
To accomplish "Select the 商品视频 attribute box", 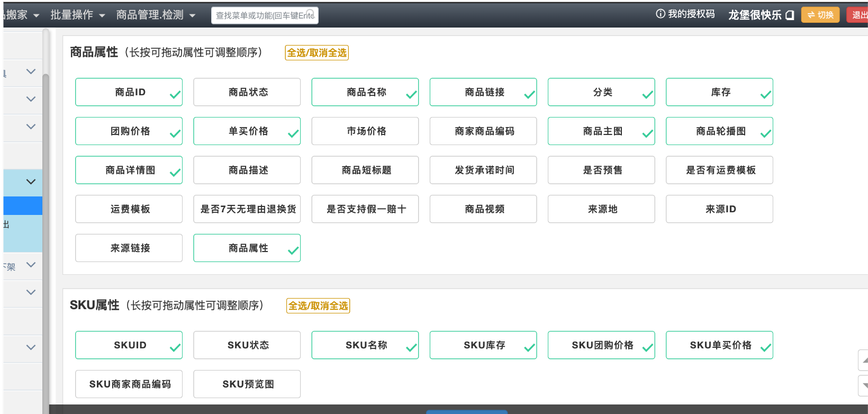I will 483,209.
